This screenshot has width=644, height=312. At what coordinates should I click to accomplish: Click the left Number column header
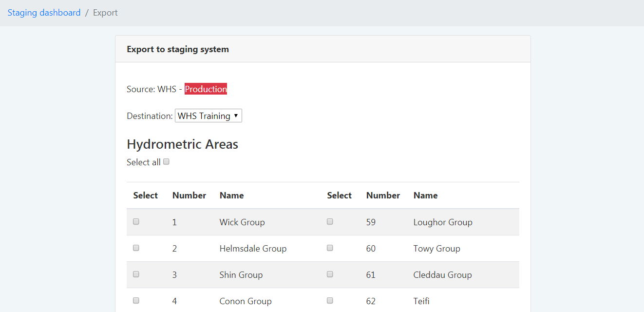[x=189, y=195]
